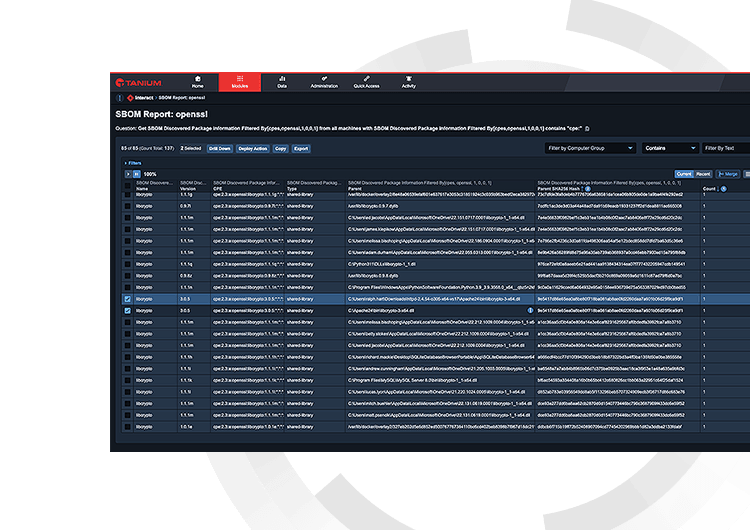Screen dimensions: 750x530
Task: Click info icon in C:\Apache24\bin row
Action: [x=530, y=310]
